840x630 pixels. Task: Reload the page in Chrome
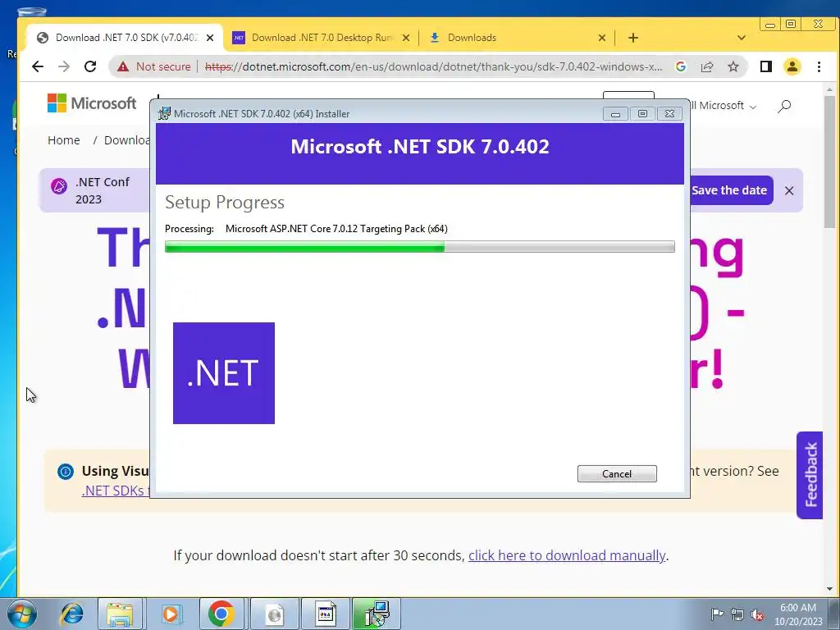[x=90, y=66]
